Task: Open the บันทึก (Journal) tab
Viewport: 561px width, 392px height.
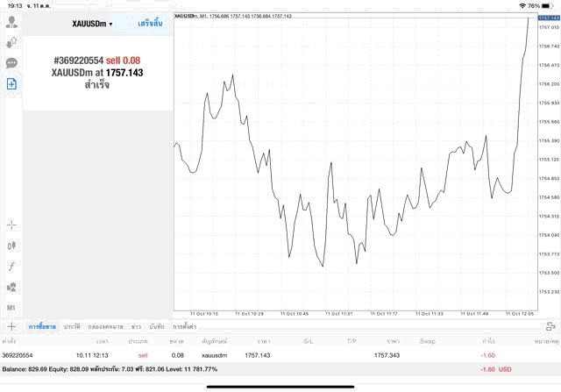Action: [x=157, y=326]
